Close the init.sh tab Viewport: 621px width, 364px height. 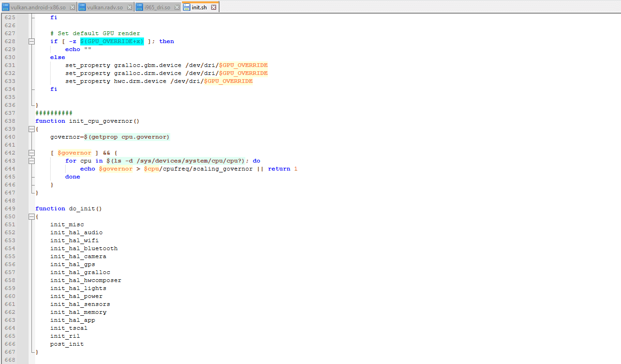pos(213,7)
